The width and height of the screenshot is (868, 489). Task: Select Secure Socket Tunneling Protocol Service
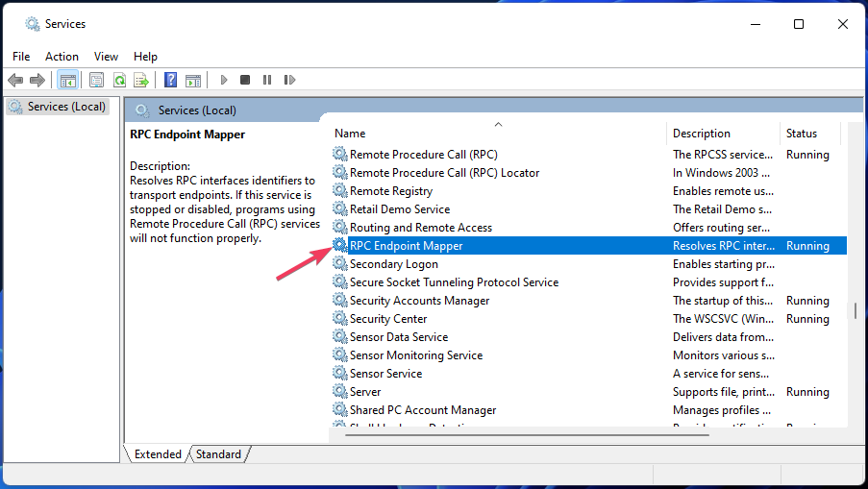click(x=454, y=282)
